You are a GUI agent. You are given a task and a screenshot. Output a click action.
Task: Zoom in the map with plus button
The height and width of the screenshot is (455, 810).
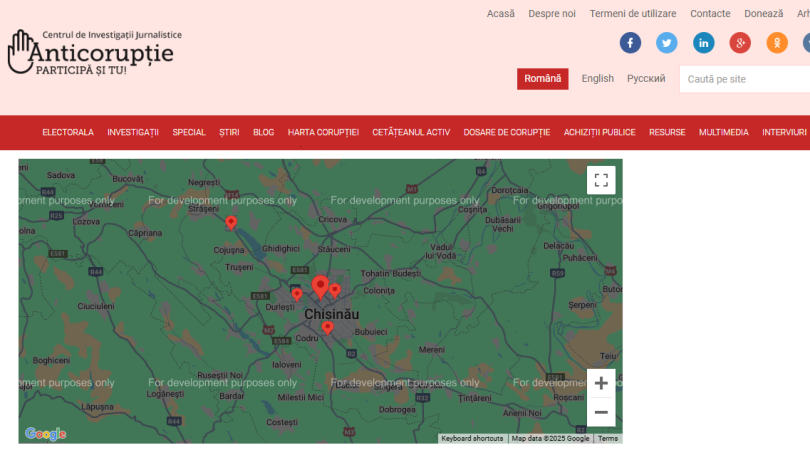tap(601, 383)
